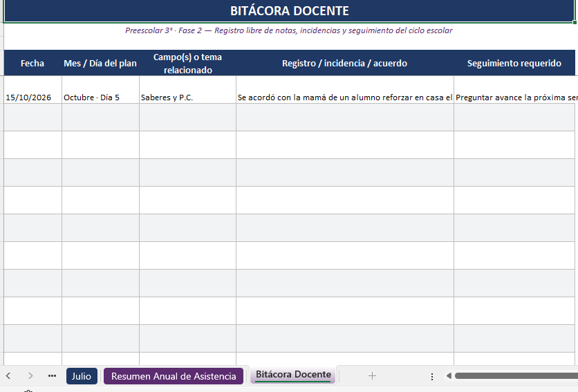This screenshot has width=578, height=392.
Task: Show hidden sheet tabs via ellipsis
Action: pos(52,376)
